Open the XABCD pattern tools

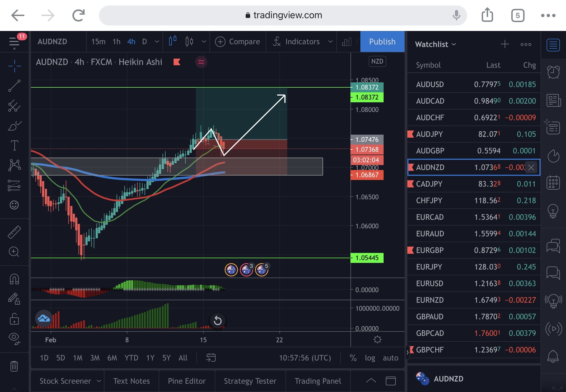(14, 165)
